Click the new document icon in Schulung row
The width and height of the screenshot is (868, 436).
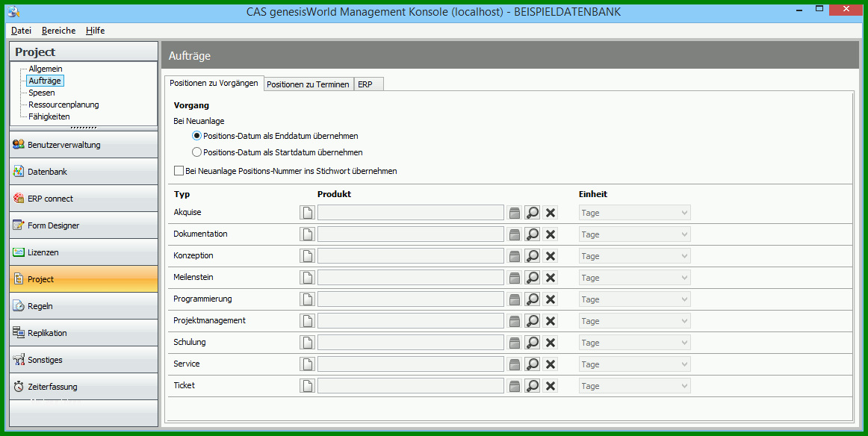tap(307, 342)
